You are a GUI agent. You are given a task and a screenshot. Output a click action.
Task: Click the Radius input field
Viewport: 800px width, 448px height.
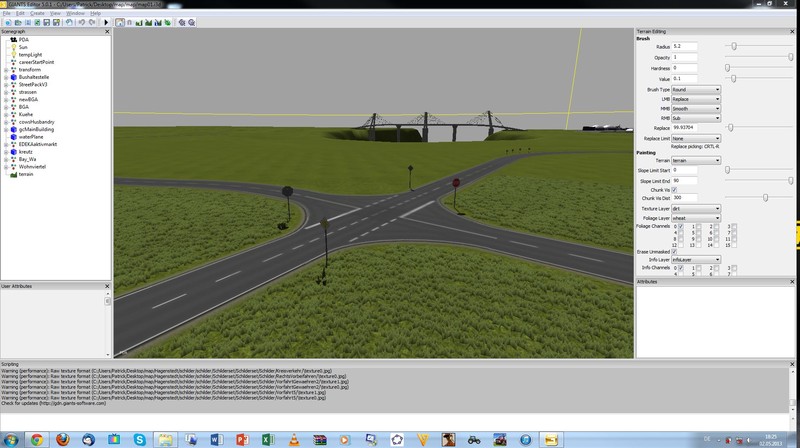coord(684,46)
